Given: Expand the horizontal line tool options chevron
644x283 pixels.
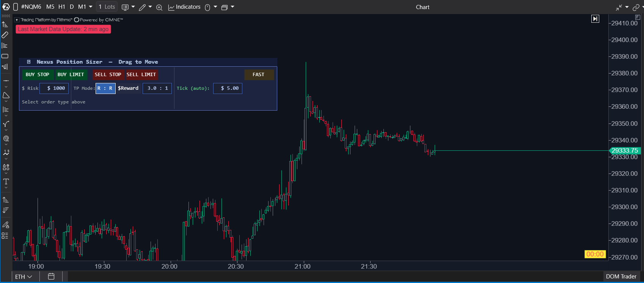Looking at the screenshot, I should tap(6, 87).
